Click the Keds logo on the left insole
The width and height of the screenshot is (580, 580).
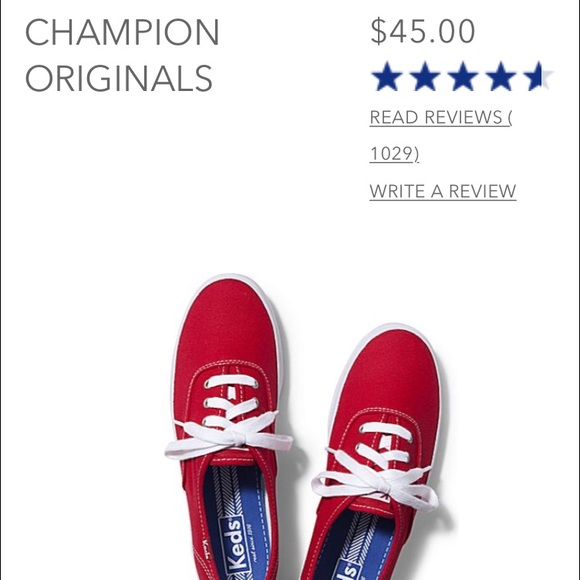click(x=233, y=546)
